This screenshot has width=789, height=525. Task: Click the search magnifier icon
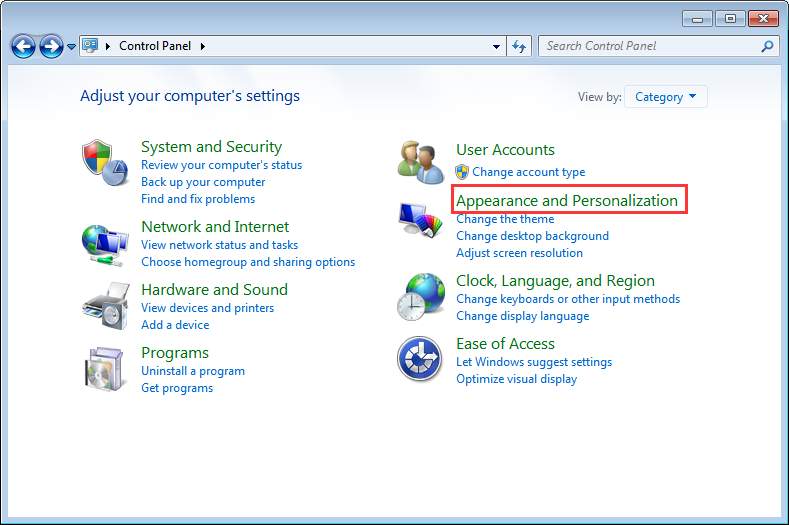pos(767,46)
